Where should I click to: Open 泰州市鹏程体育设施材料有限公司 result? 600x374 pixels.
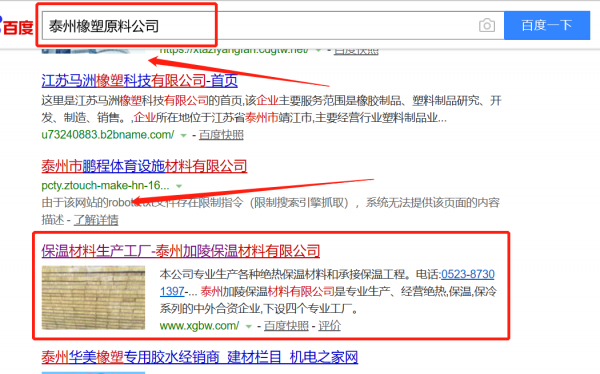tap(144, 166)
